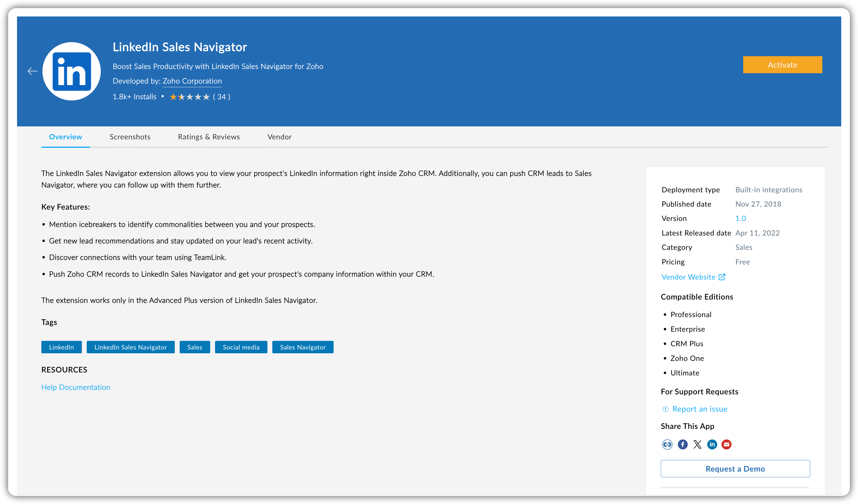Click the Built-in integrations value
This screenshot has height=504, width=858.
pos(769,190)
